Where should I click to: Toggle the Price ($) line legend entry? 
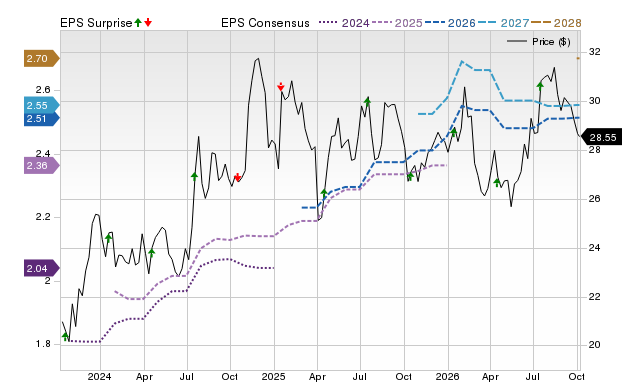[x=539, y=42]
